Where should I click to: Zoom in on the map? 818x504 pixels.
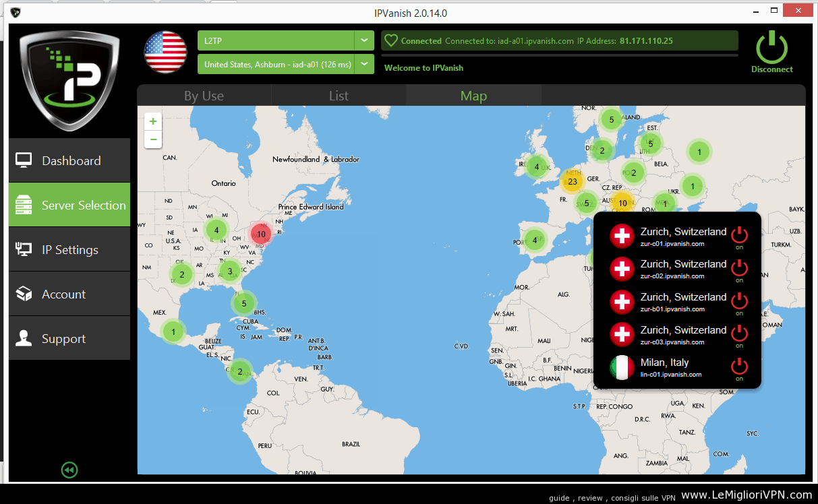pos(153,121)
